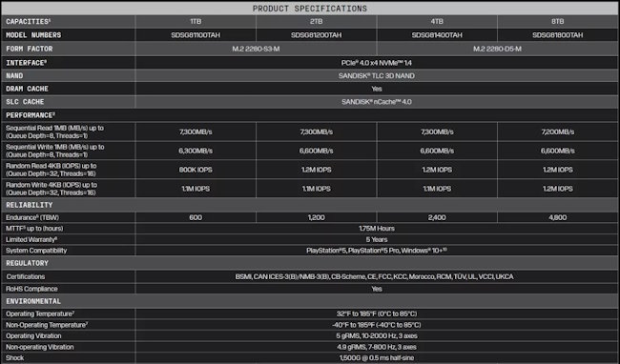The height and width of the screenshot is (364, 620).
Task: Click the REGULATORY section heading
Action: [x=27, y=263]
